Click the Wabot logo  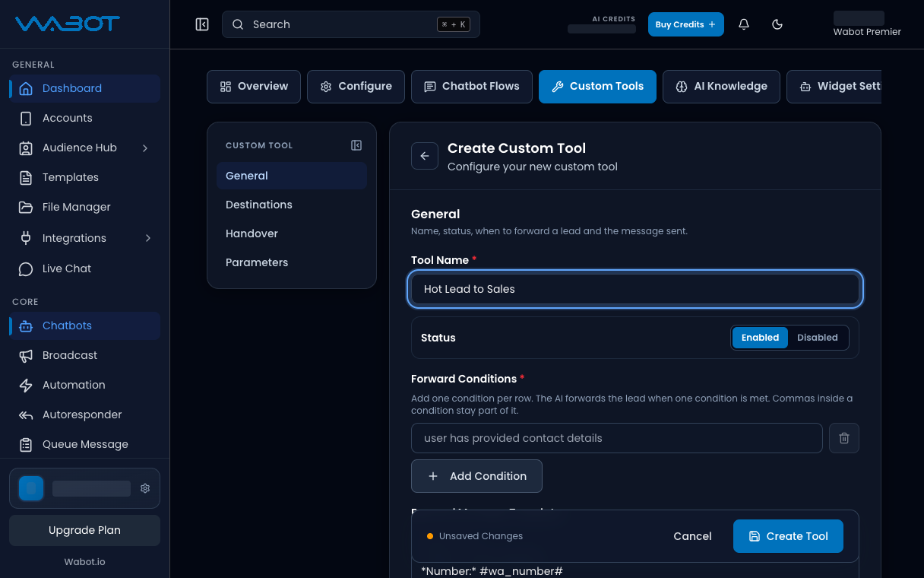click(x=68, y=24)
